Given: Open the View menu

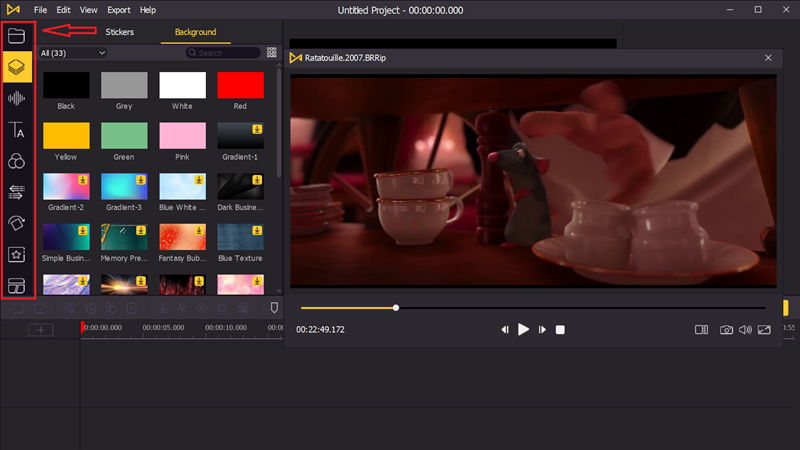Looking at the screenshot, I should click(x=88, y=10).
